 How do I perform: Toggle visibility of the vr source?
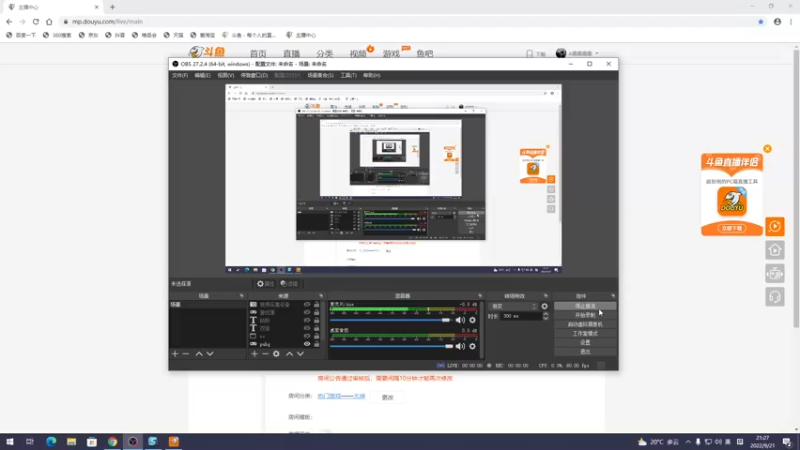click(x=307, y=336)
